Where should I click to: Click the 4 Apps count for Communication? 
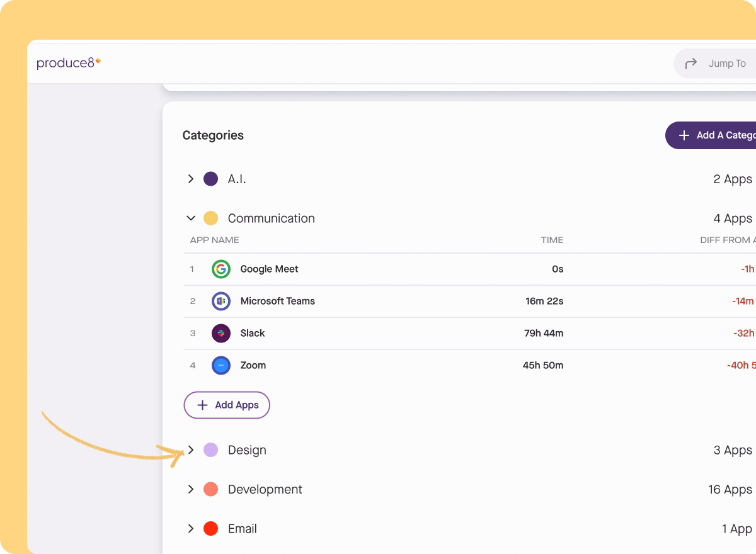[x=733, y=218]
